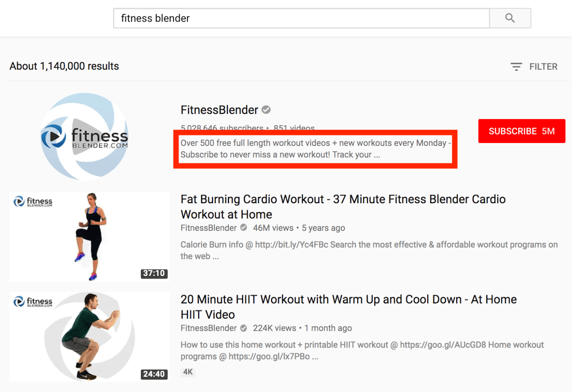Open the FitnessBlender channel title link

[x=219, y=110]
